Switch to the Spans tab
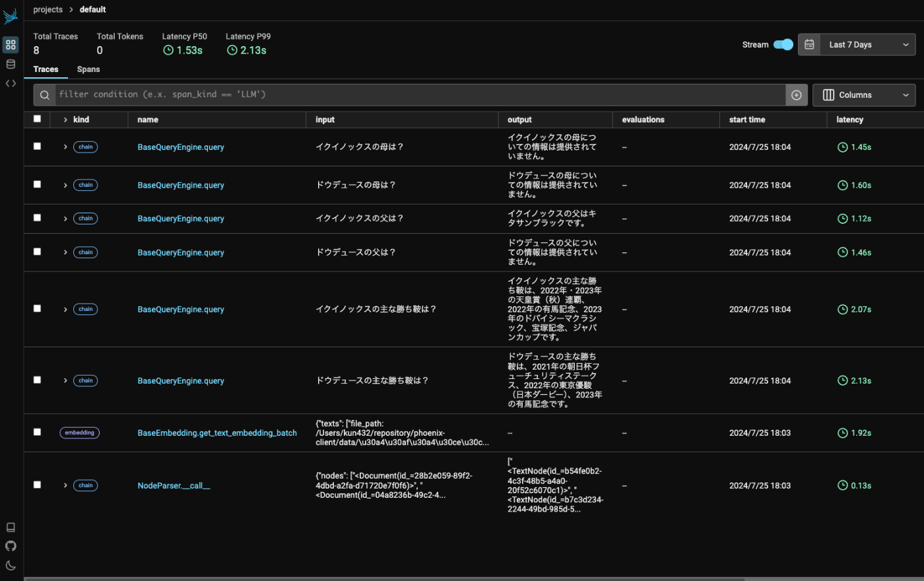The width and height of the screenshot is (924, 581). pos(88,69)
